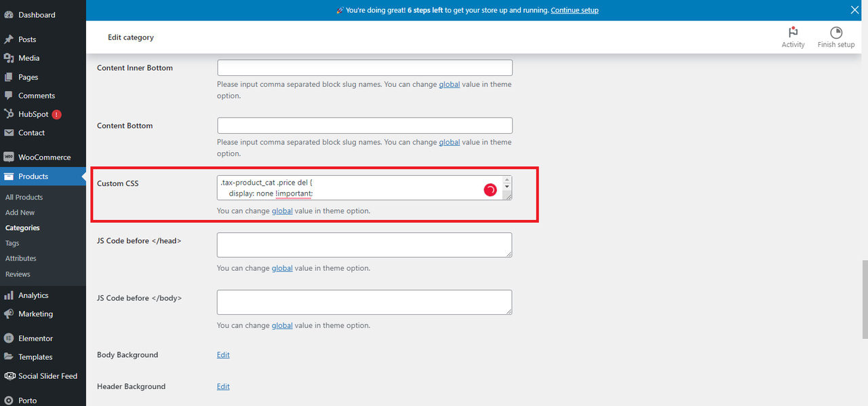Open the Analytics menu

33,295
